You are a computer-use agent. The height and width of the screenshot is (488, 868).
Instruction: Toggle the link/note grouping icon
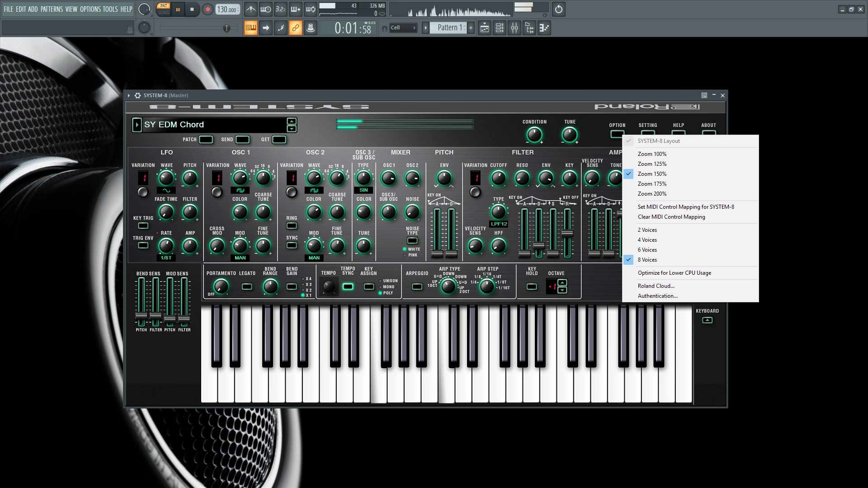click(x=296, y=28)
